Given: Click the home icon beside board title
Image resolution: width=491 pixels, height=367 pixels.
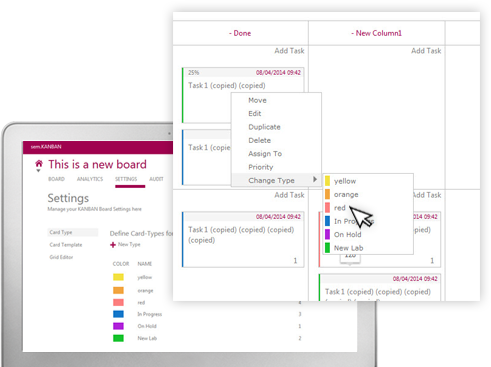Looking at the screenshot, I should pyautogui.click(x=39, y=164).
